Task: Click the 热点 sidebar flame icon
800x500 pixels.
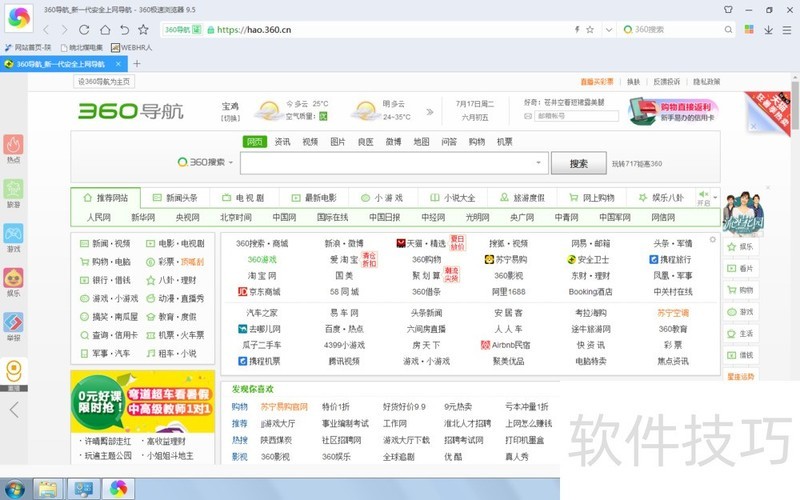Action: 13,146
